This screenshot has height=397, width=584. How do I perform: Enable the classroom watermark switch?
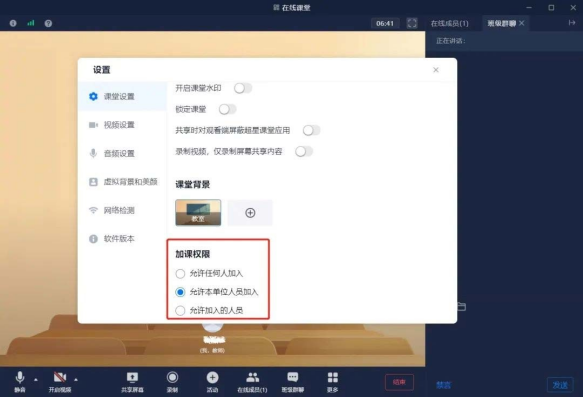click(243, 88)
